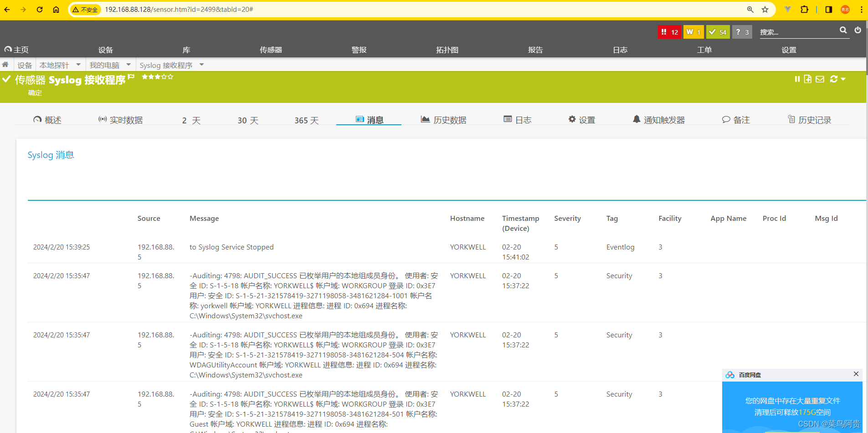Screen dimensions: 868x433
Task: Send an email link via the envelope icon
Action: (x=820, y=79)
